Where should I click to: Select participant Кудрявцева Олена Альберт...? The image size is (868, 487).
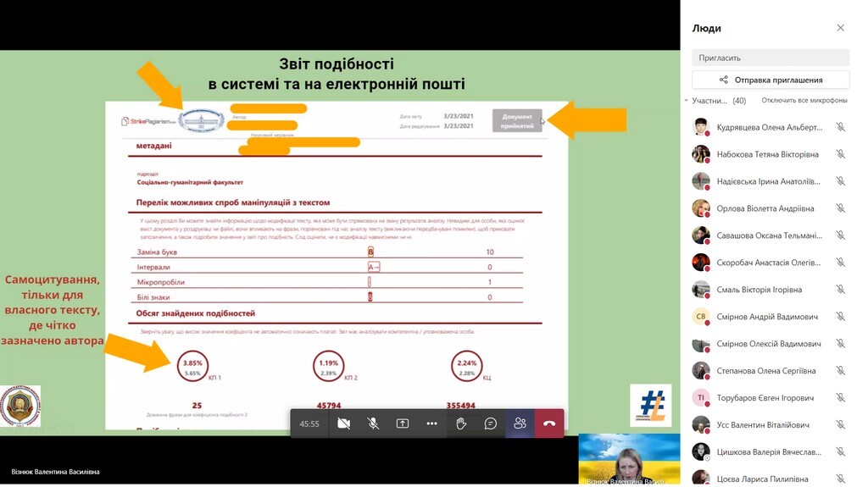[x=770, y=127]
